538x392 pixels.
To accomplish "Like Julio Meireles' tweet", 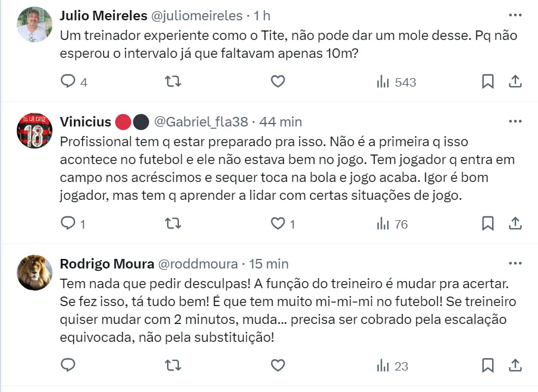I will (x=278, y=82).
